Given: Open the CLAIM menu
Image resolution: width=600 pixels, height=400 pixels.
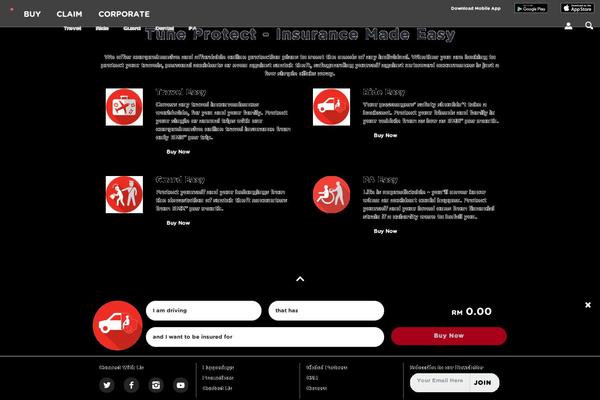Looking at the screenshot, I should point(69,14).
